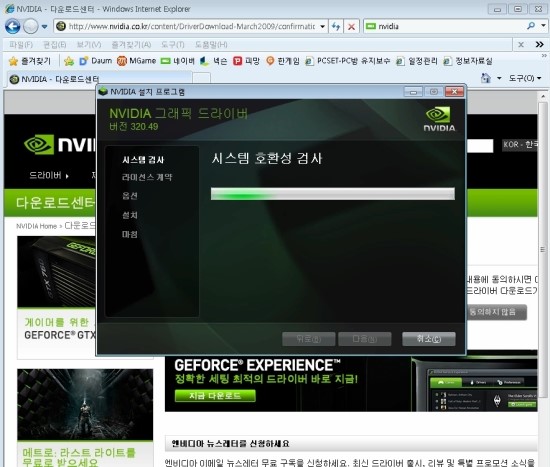Open the 즐겨찾기(A) menu
Viewport: 550px width, 467px height.
tap(131, 45)
